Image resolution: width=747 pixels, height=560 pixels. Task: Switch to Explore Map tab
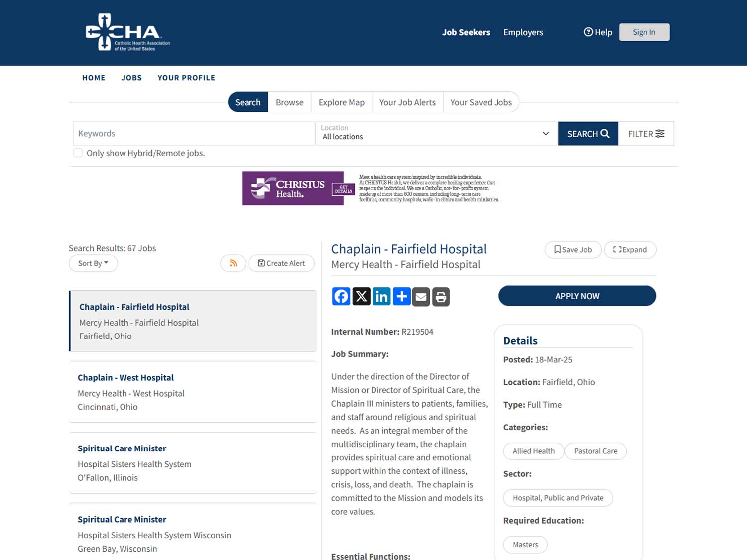point(342,102)
